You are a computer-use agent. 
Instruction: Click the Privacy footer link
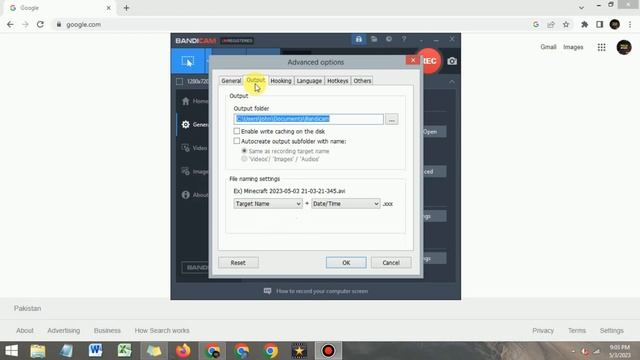pyautogui.click(x=543, y=331)
